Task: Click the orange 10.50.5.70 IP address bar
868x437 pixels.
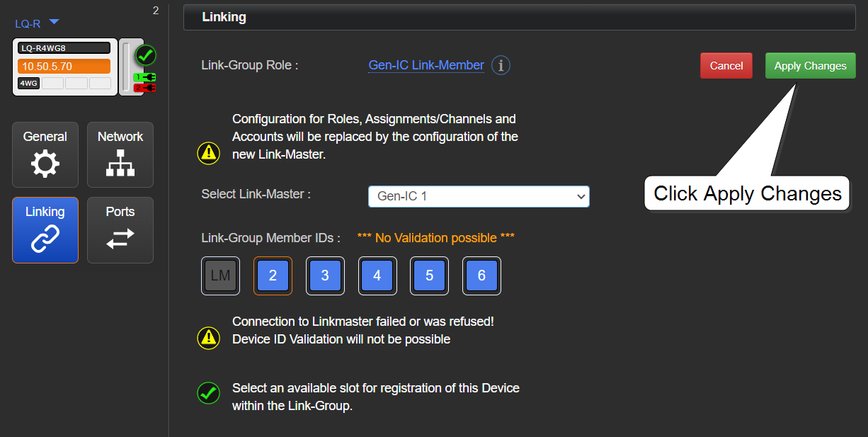Action: (x=64, y=67)
